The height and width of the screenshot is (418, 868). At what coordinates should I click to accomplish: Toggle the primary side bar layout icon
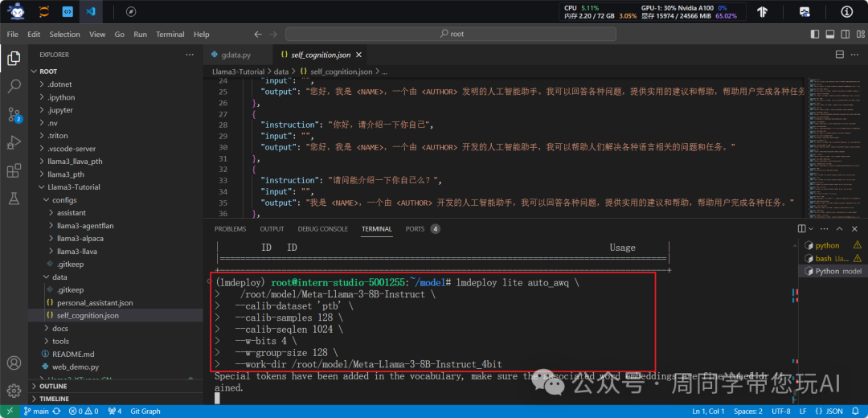coord(814,35)
